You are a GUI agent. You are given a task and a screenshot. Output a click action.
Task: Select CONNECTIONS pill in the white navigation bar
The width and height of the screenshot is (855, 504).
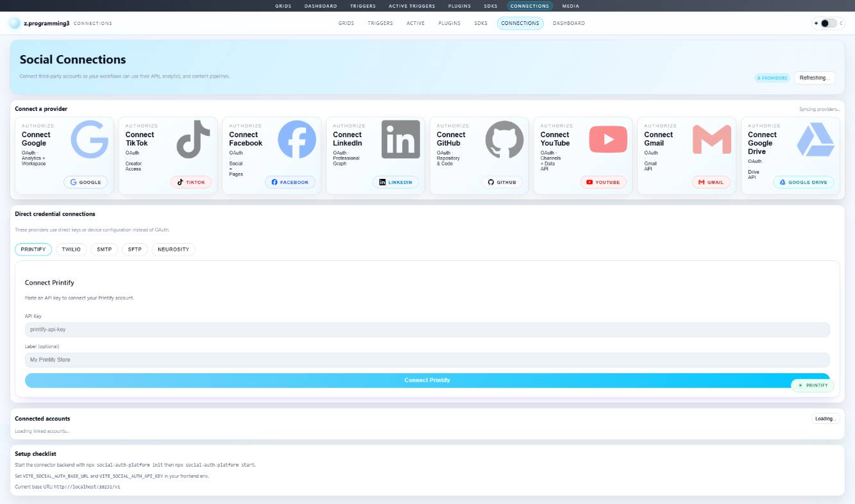pyautogui.click(x=520, y=23)
